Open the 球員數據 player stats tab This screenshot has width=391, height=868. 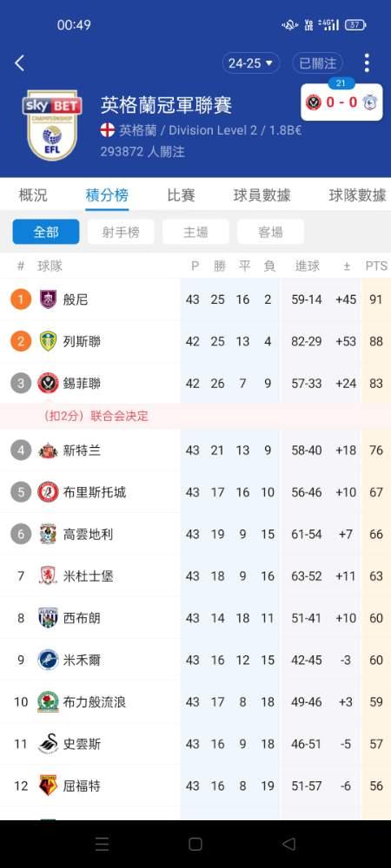262,194
